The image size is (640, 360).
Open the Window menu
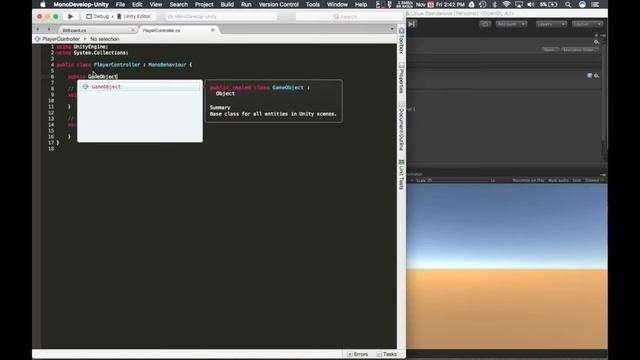(337, 4)
